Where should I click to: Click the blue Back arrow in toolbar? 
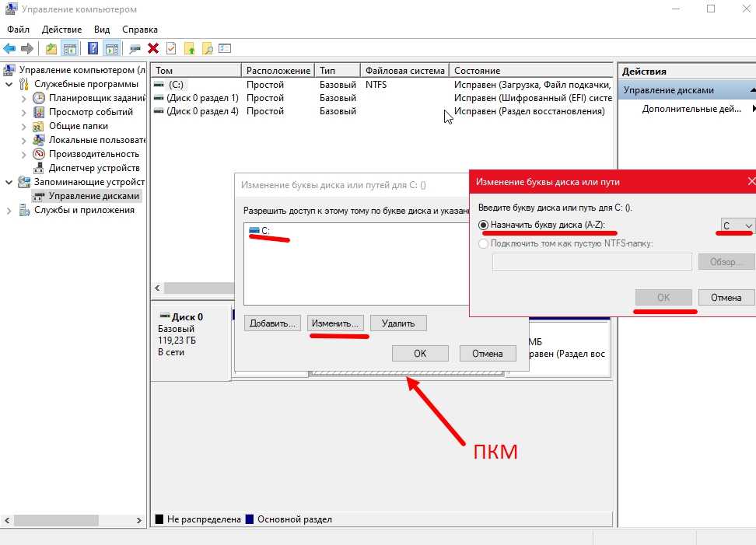click(10, 48)
